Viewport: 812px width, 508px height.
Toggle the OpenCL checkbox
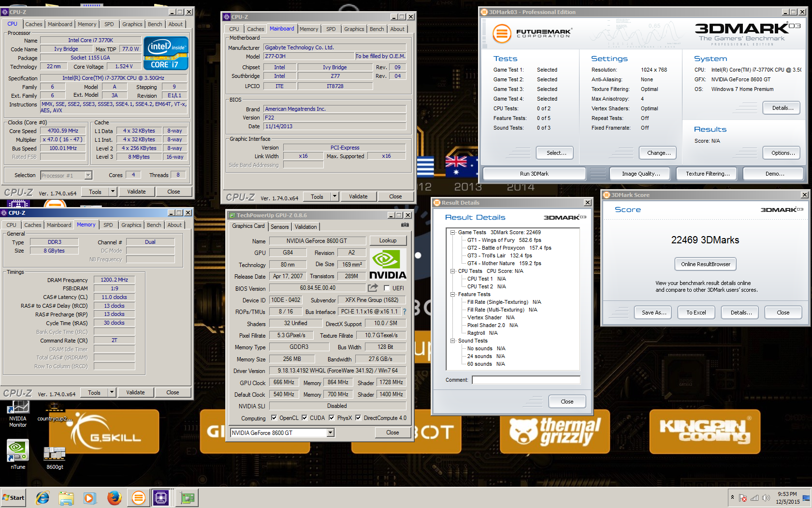tap(274, 418)
